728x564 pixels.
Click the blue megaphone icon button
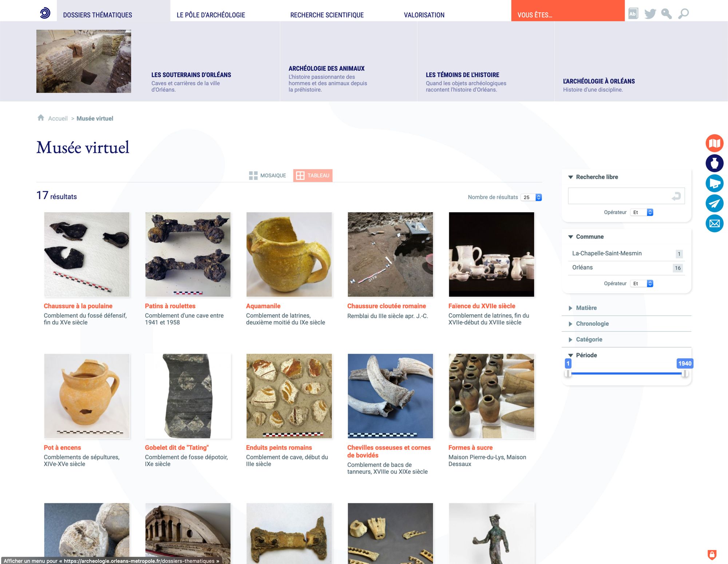tap(714, 183)
